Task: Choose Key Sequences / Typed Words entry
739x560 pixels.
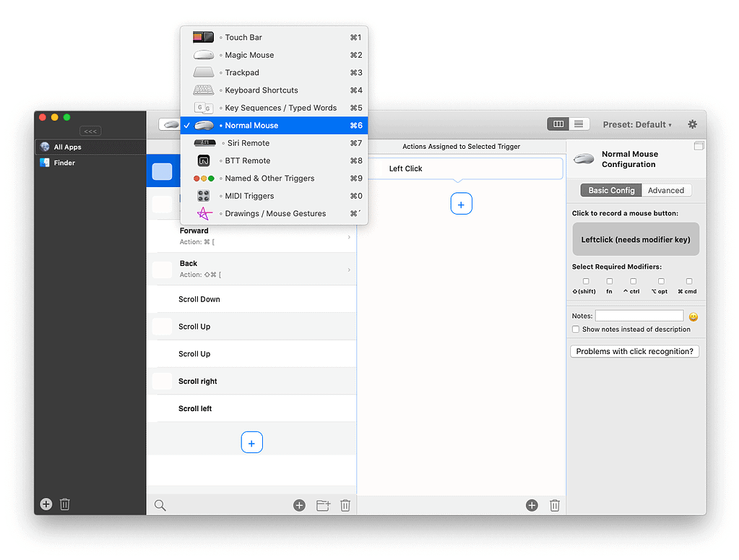Action: tap(274, 108)
